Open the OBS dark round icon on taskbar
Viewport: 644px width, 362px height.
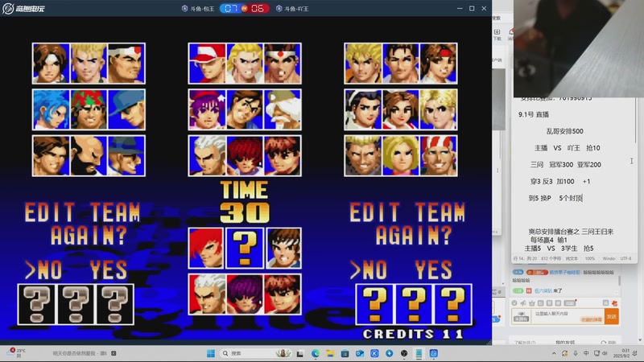pyautogui.click(x=404, y=353)
